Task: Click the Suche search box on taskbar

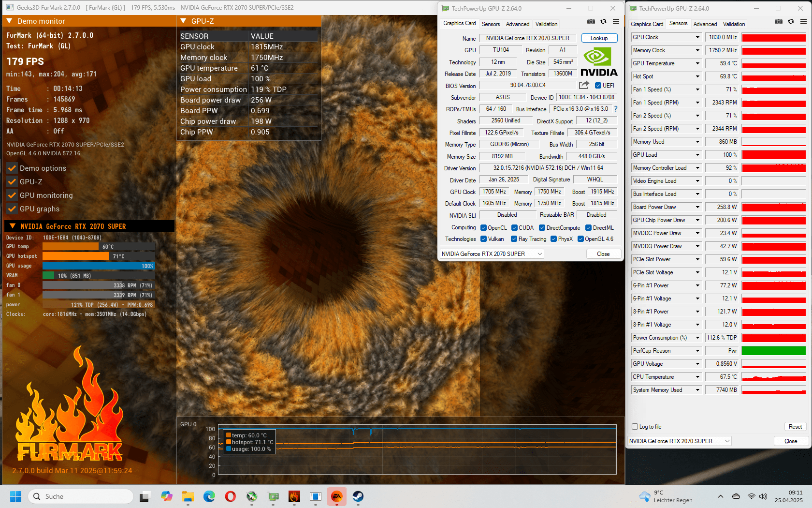Action: 81,496
